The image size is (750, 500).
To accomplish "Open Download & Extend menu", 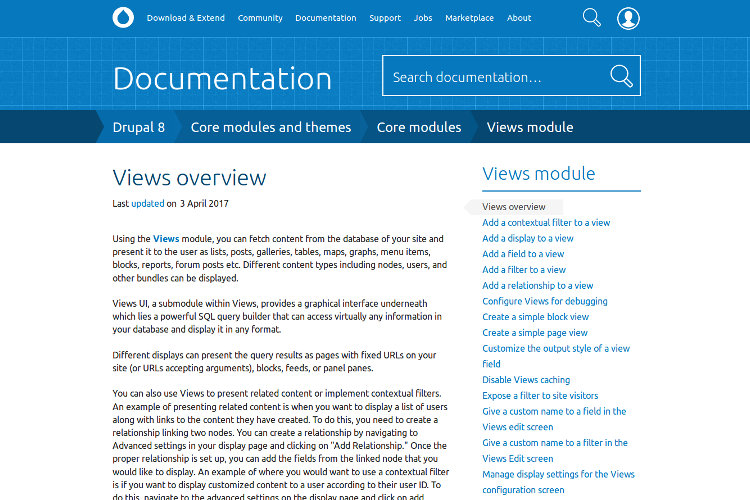I will click(186, 18).
